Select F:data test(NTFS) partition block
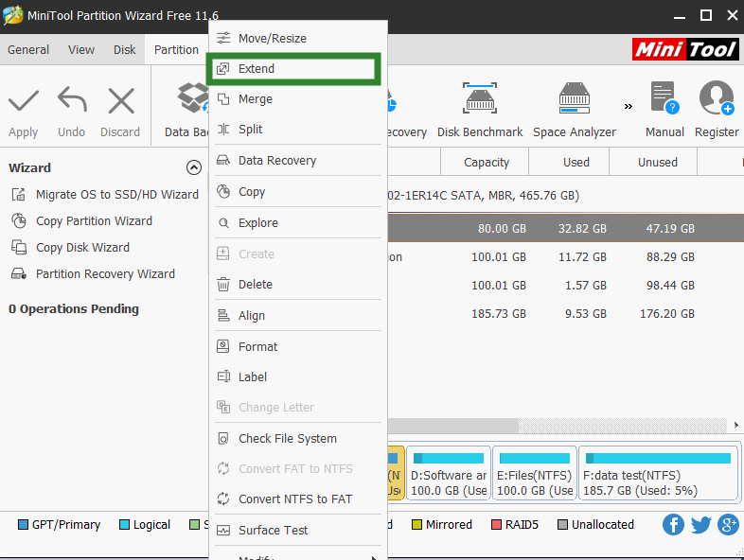Screen dimensions: 744x560 click(x=659, y=473)
